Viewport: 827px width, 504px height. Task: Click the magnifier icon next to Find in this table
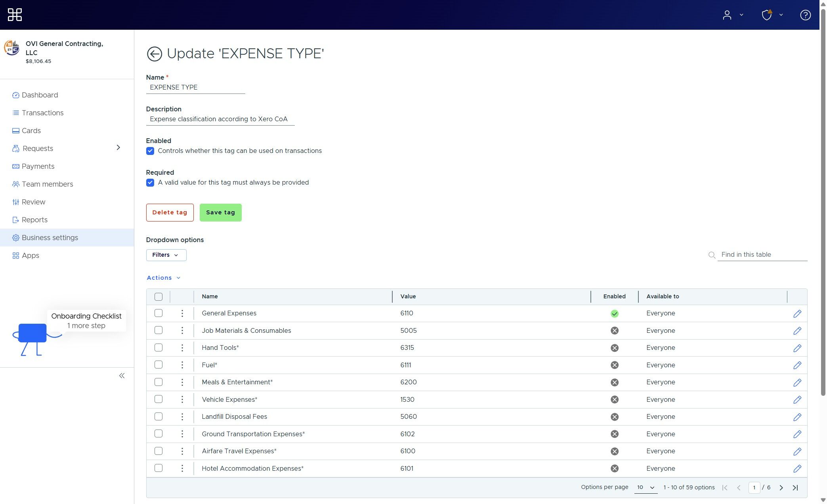[x=712, y=255]
